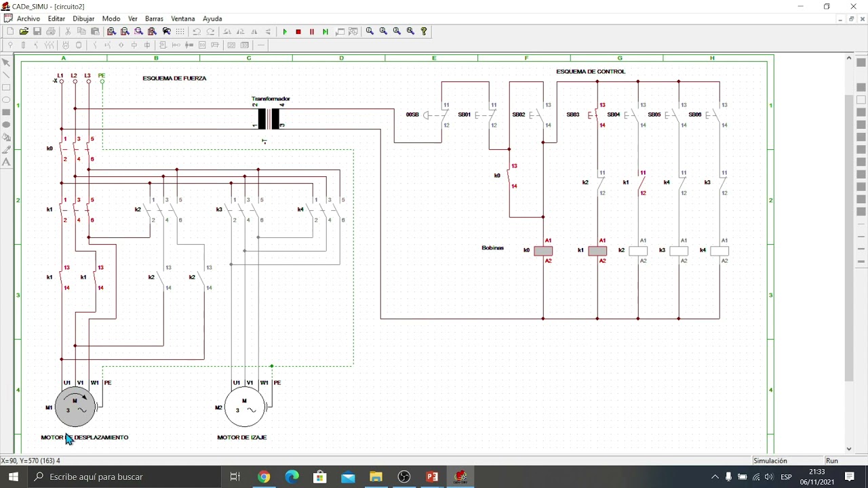868x488 pixels.
Task: Open the Editar menu
Action: tap(56, 19)
